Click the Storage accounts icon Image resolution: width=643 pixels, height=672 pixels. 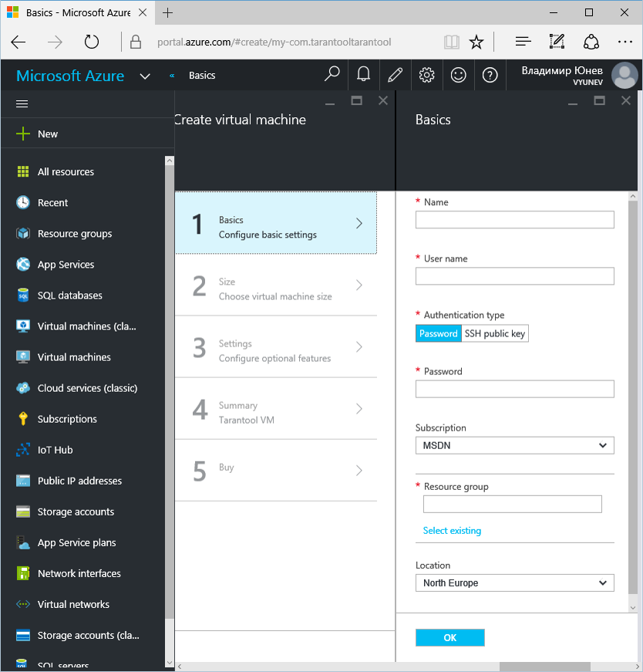tap(22, 512)
